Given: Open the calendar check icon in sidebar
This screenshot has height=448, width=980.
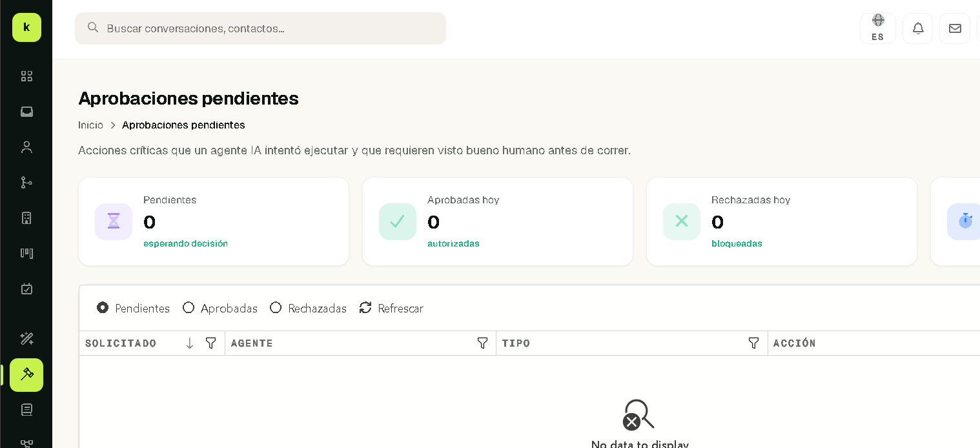Looking at the screenshot, I should pyautogui.click(x=26, y=289).
